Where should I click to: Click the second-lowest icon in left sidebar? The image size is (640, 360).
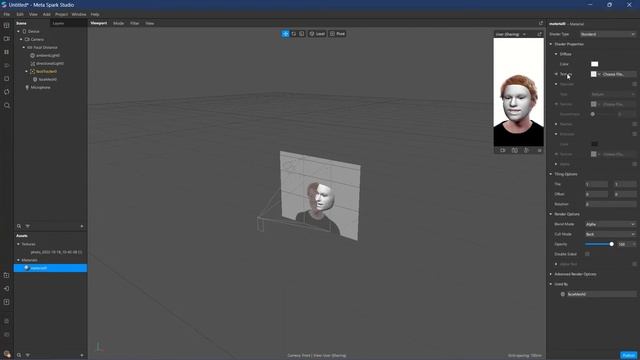7,335
